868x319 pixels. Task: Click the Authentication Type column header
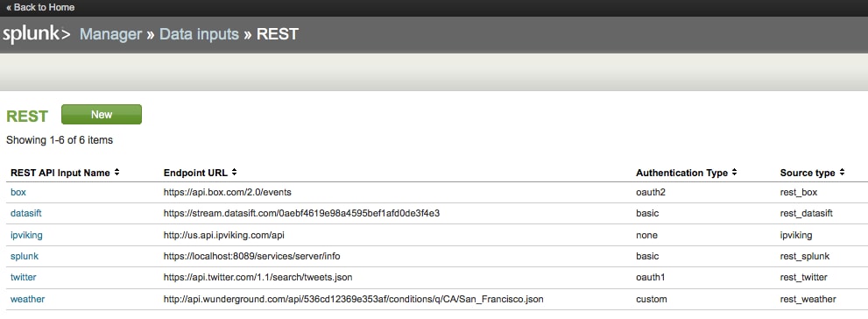682,173
